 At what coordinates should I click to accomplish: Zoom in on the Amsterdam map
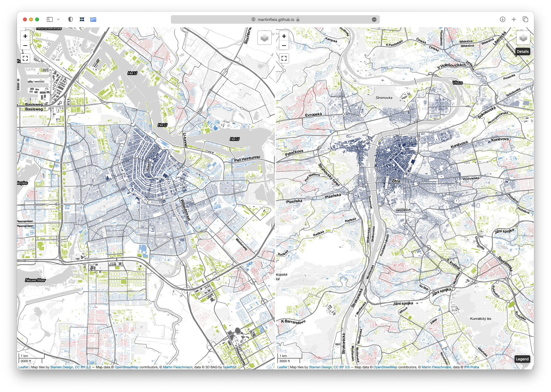[x=25, y=36]
